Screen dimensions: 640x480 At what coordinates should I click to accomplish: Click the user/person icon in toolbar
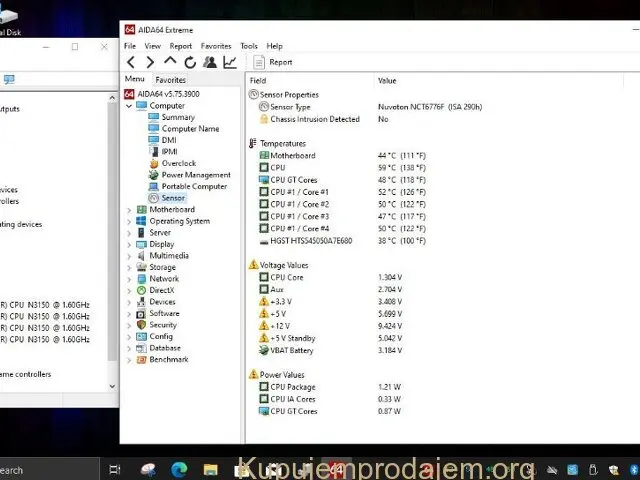point(210,62)
